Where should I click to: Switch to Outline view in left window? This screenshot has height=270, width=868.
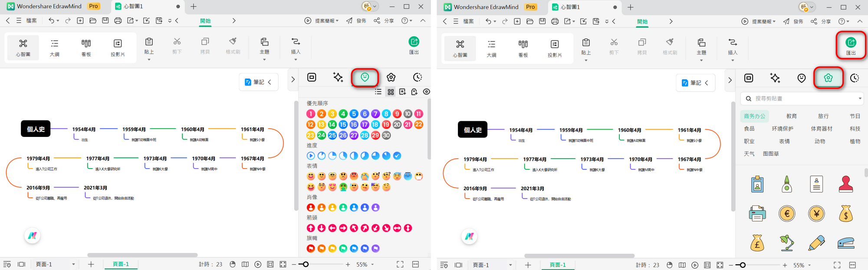point(55,48)
